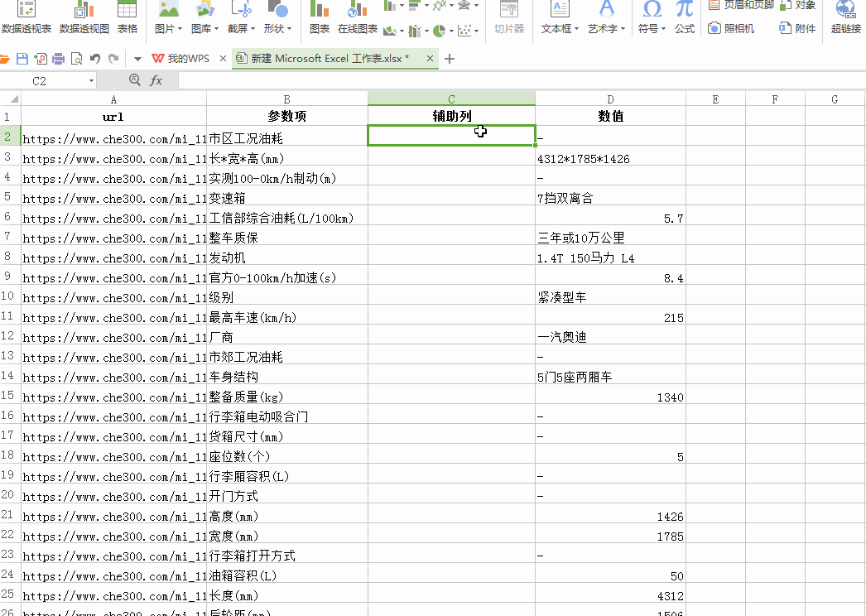Image resolution: width=866 pixels, height=616 pixels.
Task: Open the 形状 shapes button
Action: point(278,17)
